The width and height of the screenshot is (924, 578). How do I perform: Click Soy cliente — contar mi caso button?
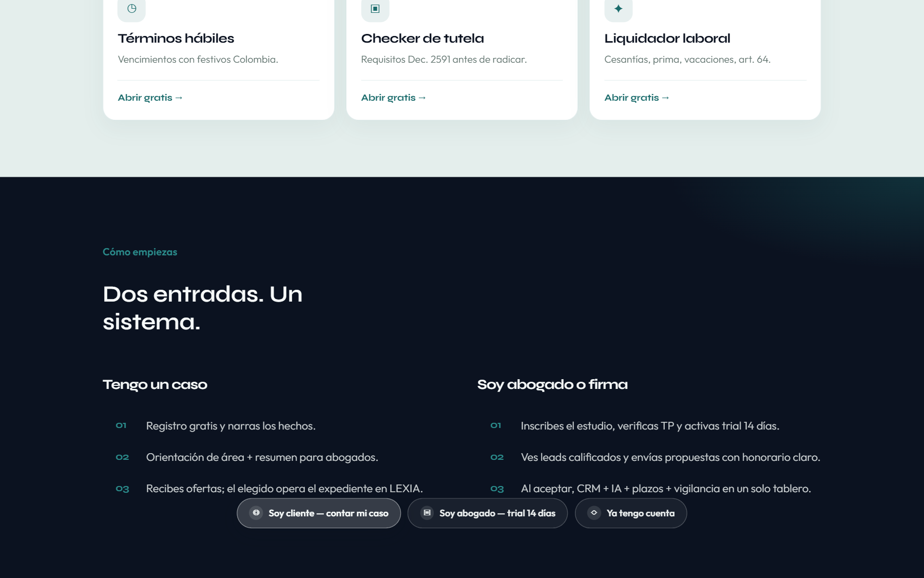tap(319, 513)
